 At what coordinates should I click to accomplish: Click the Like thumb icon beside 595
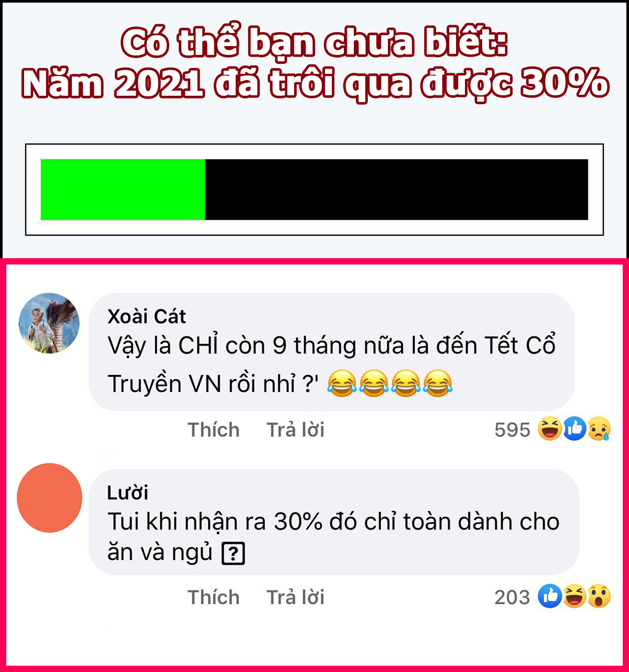pos(574,429)
